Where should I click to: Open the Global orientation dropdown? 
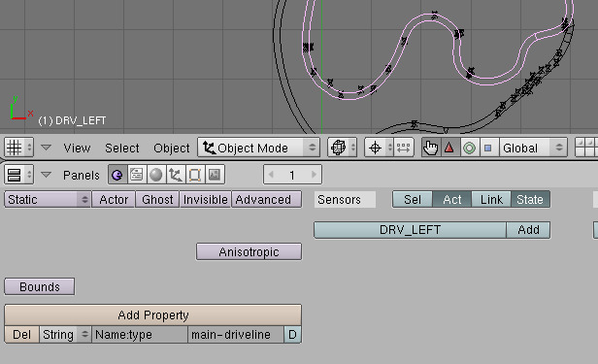[x=533, y=148]
